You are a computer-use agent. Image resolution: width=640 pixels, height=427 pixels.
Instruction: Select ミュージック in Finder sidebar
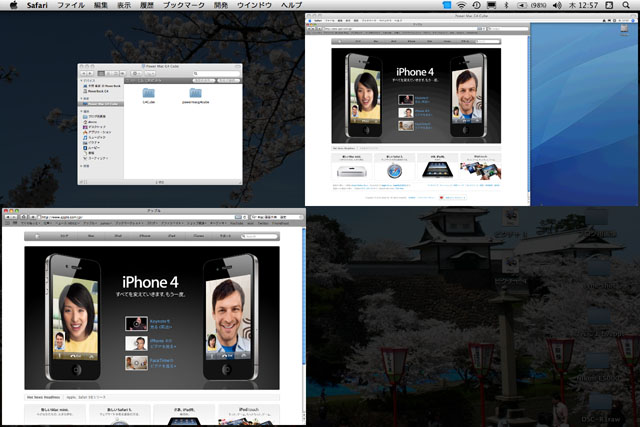[94, 138]
